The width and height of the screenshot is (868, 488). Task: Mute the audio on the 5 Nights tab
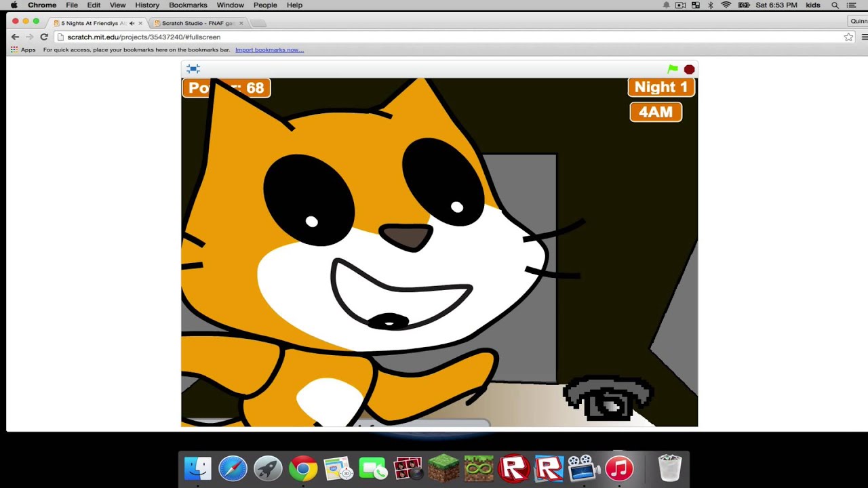tap(132, 23)
